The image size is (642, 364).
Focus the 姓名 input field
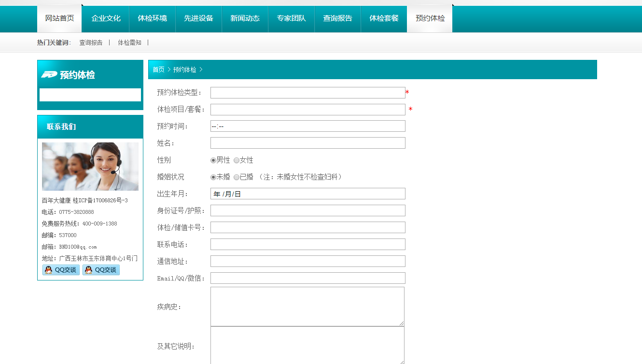click(x=307, y=143)
